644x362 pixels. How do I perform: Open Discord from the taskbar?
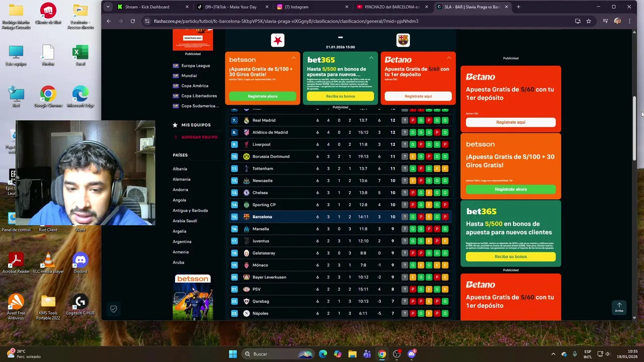(x=412, y=354)
